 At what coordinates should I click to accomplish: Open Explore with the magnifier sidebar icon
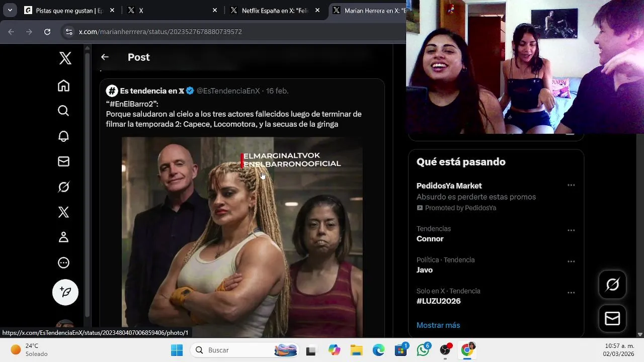pos(63,111)
